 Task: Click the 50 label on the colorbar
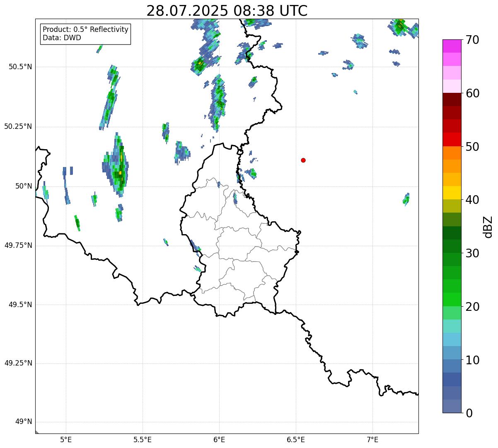click(472, 147)
